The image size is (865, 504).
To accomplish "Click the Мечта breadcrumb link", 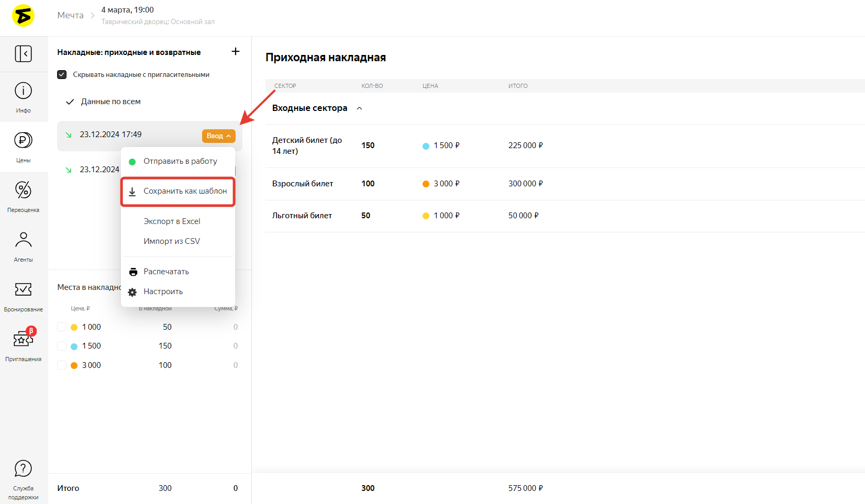I will [70, 15].
